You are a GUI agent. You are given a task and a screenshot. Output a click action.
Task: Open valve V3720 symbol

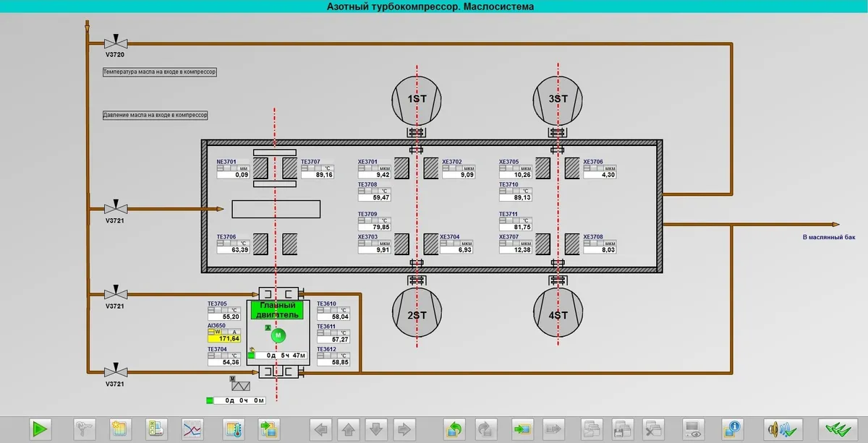pos(115,43)
